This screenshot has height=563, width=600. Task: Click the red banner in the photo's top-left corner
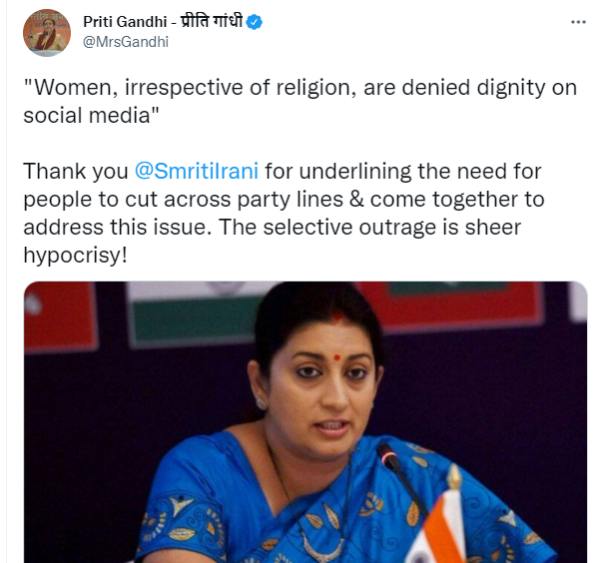[x=59, y=316]
